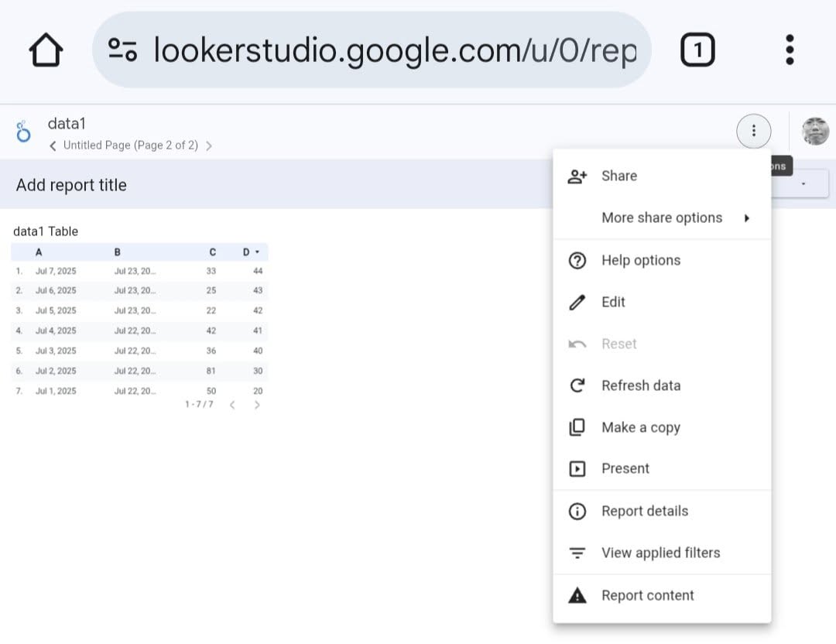Go to previous report page chevron
Viewport: 836px width, 644px height.
click(53, 146)
